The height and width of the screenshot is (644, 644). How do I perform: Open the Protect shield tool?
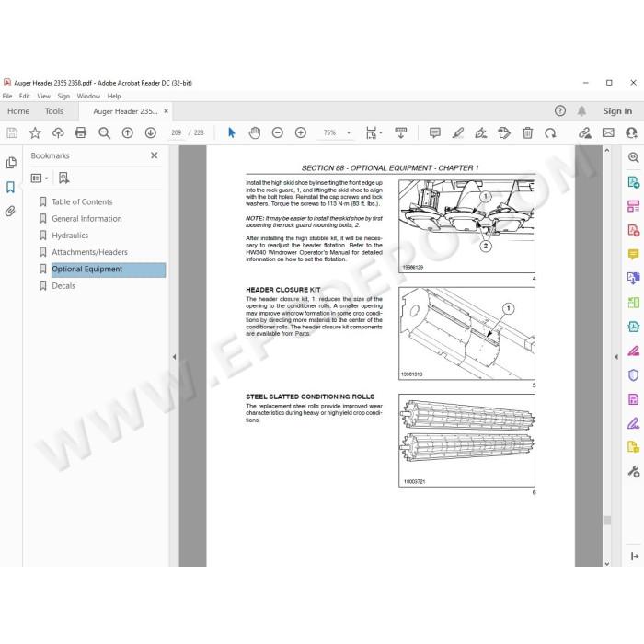pos(633,375)
